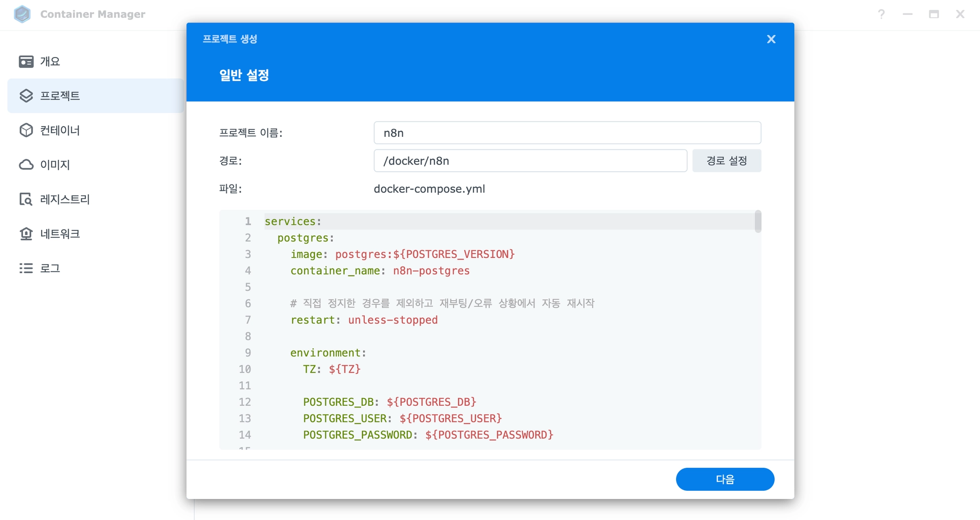Click the image: postgres:${POSTGRES_VERSION} line
This screenshot has height=520, width=980.
coord(402,254)
